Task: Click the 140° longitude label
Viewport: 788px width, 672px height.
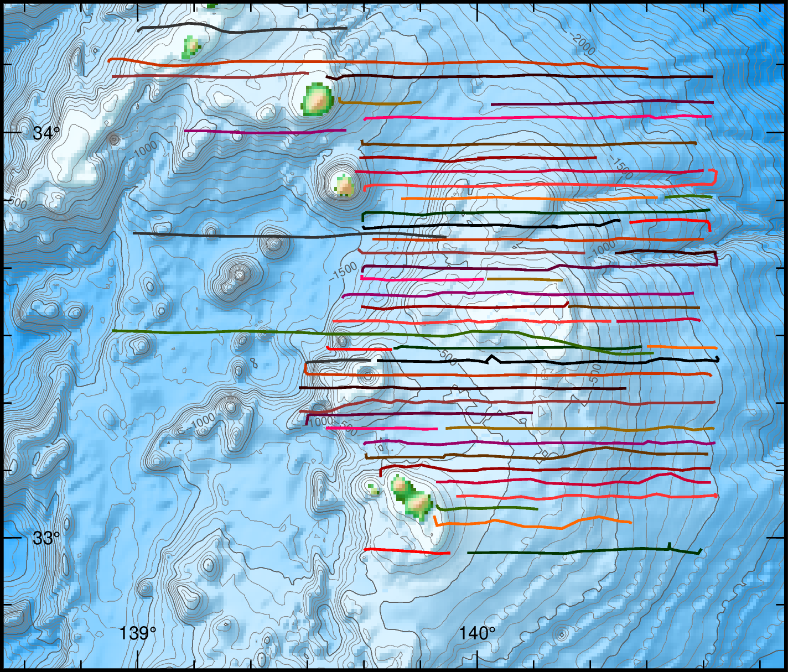Action: 477,633
